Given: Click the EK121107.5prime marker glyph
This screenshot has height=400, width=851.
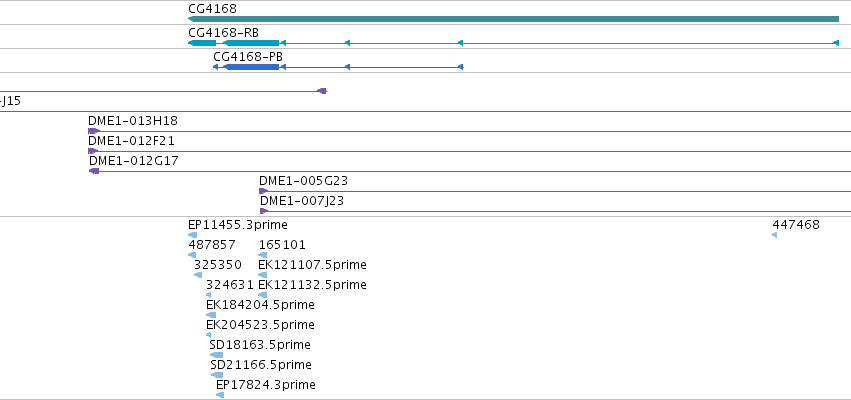Looking at the screenshot, I should pyautogui.click(x=262, y=275).
